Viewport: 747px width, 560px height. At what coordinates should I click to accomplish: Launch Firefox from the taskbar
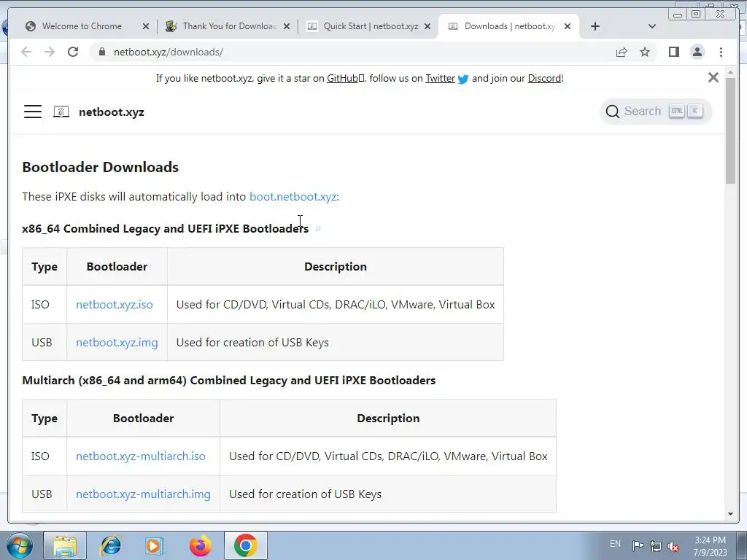[x=200, y=545]
